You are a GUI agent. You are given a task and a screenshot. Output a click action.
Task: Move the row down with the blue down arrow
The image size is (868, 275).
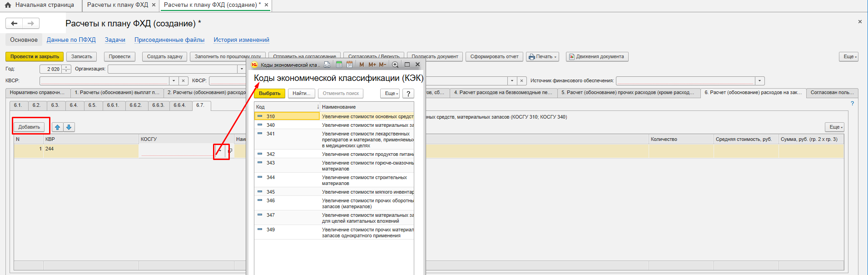(69, 127)
